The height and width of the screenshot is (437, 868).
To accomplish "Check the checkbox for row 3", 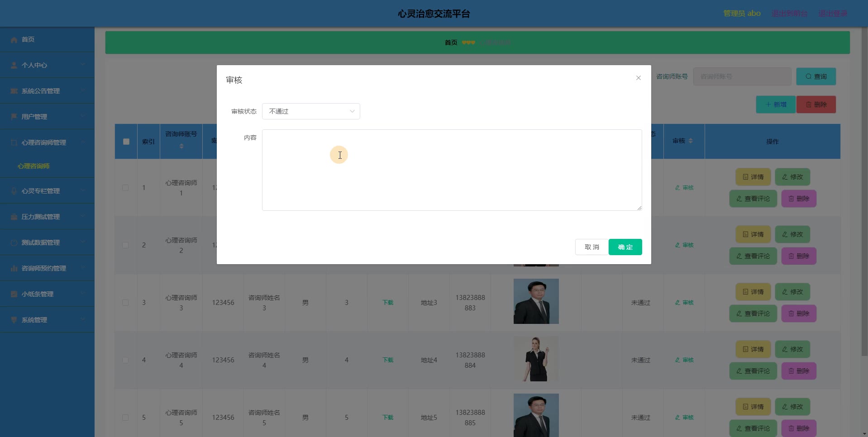I will point(125,303).
